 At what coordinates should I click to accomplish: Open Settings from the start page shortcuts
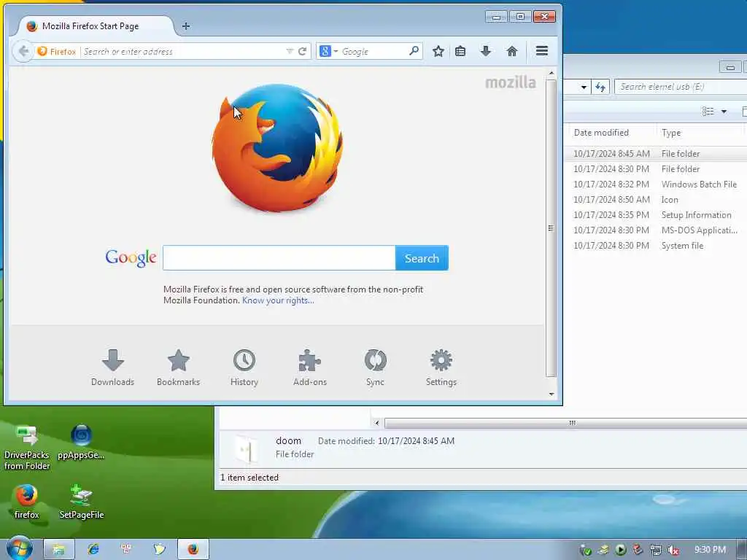click(x=441, y=367)
